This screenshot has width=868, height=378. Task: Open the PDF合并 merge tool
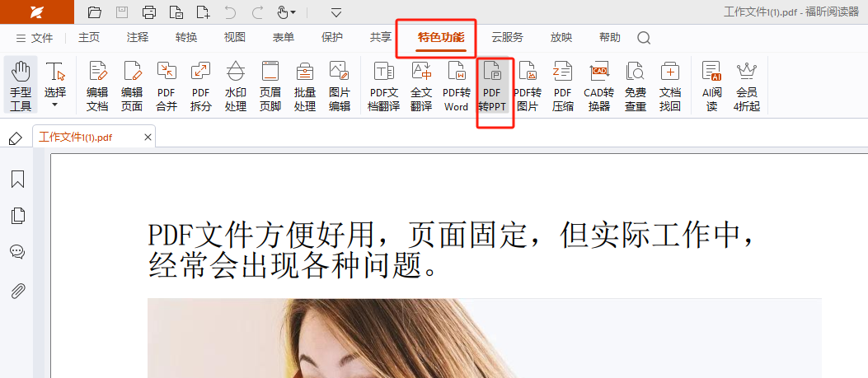167,86
